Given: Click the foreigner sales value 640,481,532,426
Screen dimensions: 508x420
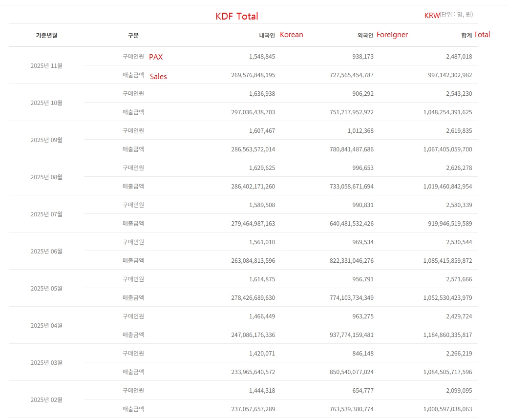Looking at the screenshot, I should (351, 224).
